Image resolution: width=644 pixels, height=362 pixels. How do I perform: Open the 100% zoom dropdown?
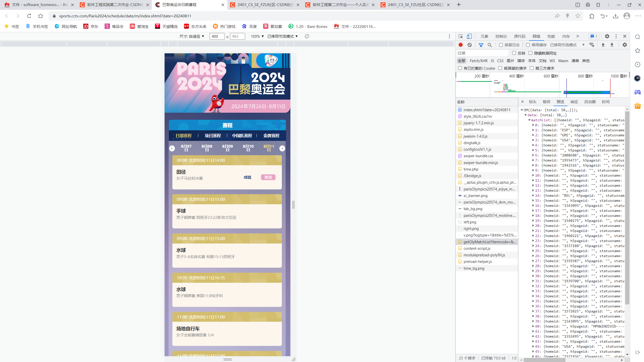click(257, 36)
